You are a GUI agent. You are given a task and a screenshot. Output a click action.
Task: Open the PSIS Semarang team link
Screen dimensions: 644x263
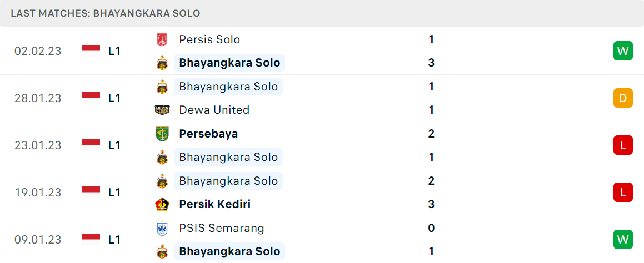(222, 228)
